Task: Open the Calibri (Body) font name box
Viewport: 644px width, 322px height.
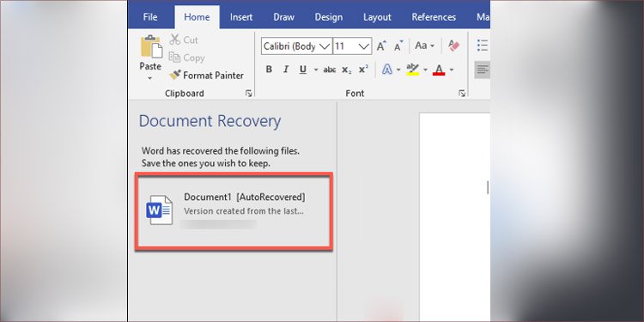Action: (296, 46)
